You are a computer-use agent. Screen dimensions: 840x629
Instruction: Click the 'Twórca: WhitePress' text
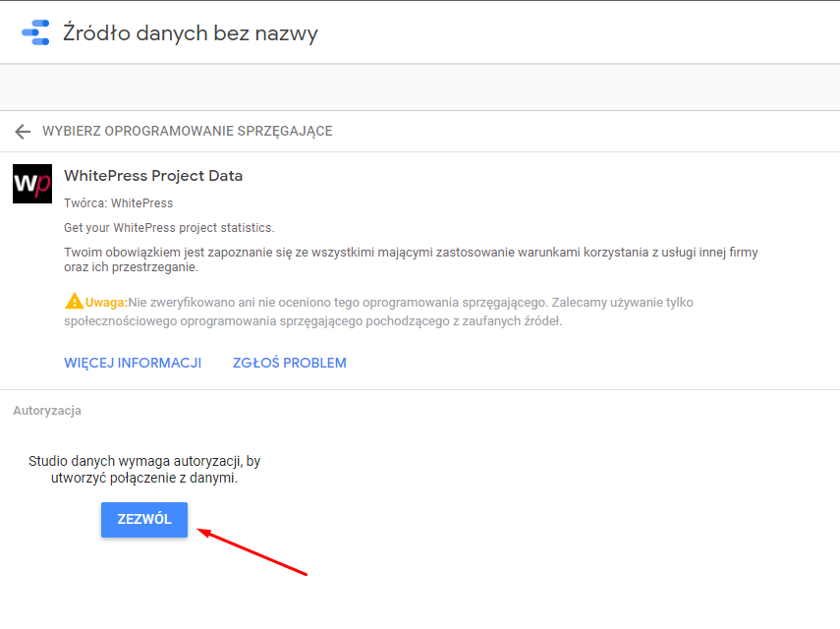click(x=119, y=203)
